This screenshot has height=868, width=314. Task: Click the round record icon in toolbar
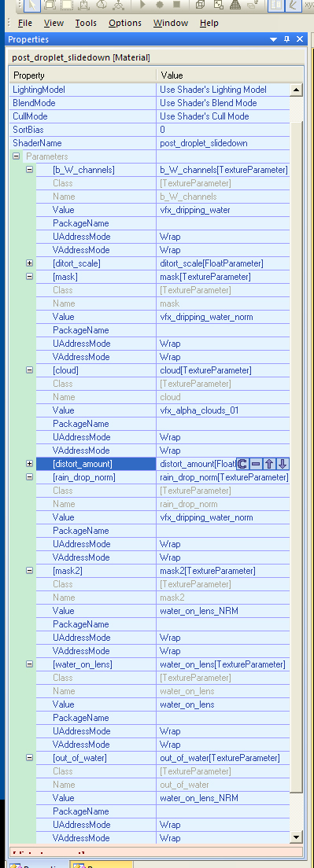coord(160,6)
